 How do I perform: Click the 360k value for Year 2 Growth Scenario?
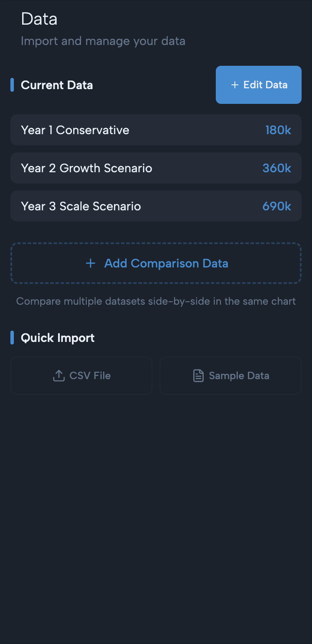277,168
